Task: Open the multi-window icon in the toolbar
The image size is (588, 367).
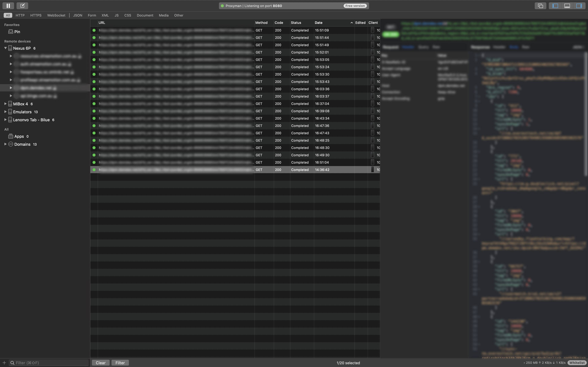Action: point(540,6)
